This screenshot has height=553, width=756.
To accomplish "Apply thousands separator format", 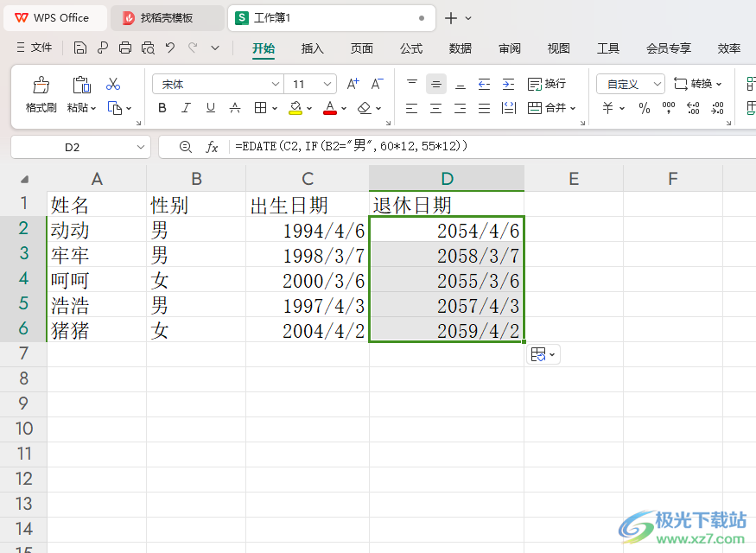I will (669, 108).
